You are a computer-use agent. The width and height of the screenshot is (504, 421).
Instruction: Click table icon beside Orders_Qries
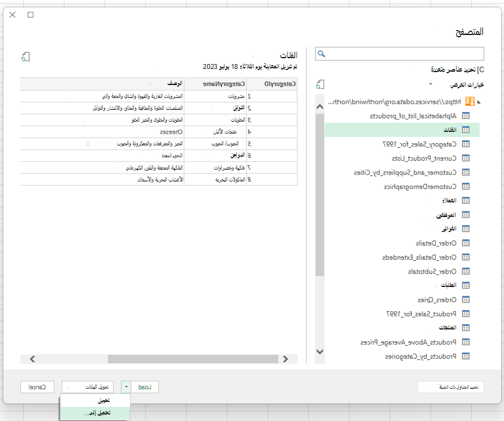[466, 299]
